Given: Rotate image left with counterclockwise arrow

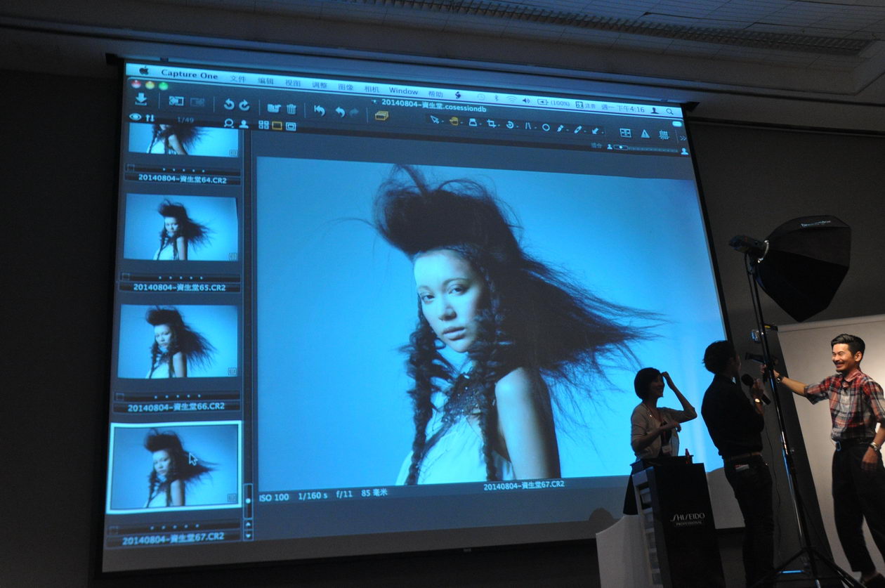Looking at the screenshot, I should [228, 104].
